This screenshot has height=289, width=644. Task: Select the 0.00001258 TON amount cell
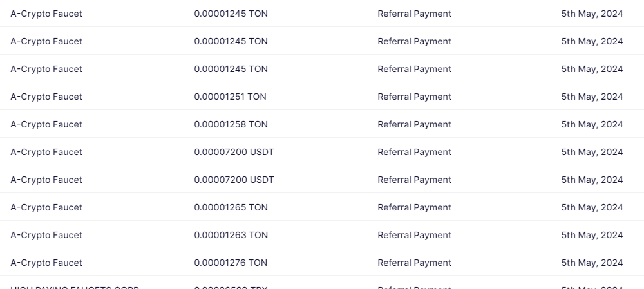pos(231,124)
